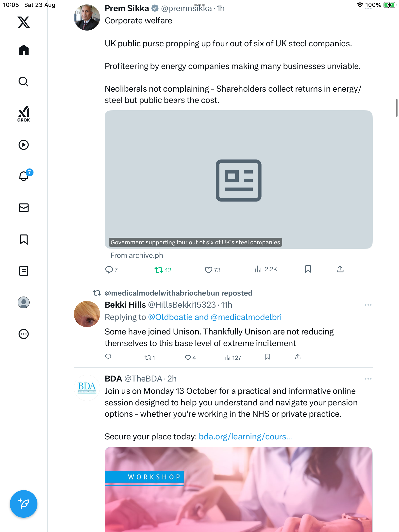Viewport: 399px width, 532px height.
Task: Open Lists icon in sidebar
Action: 24,271
